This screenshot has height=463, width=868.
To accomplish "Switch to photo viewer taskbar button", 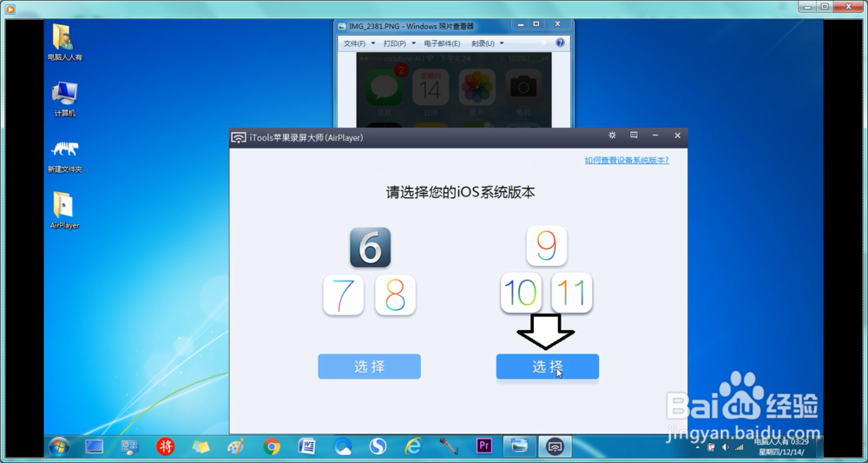I will 520,446.
